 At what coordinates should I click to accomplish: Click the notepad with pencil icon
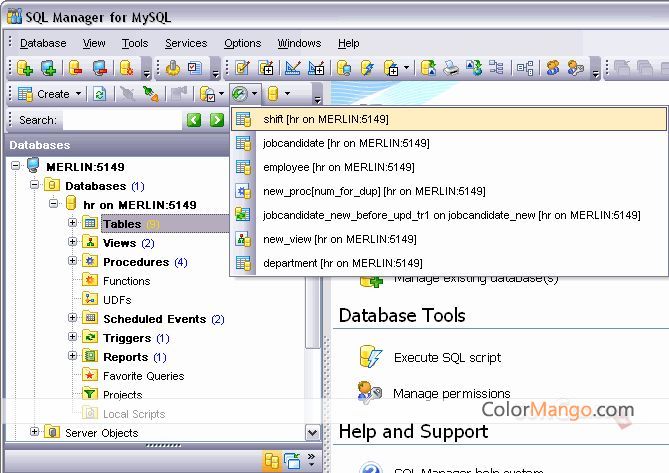tap(242, 68)
